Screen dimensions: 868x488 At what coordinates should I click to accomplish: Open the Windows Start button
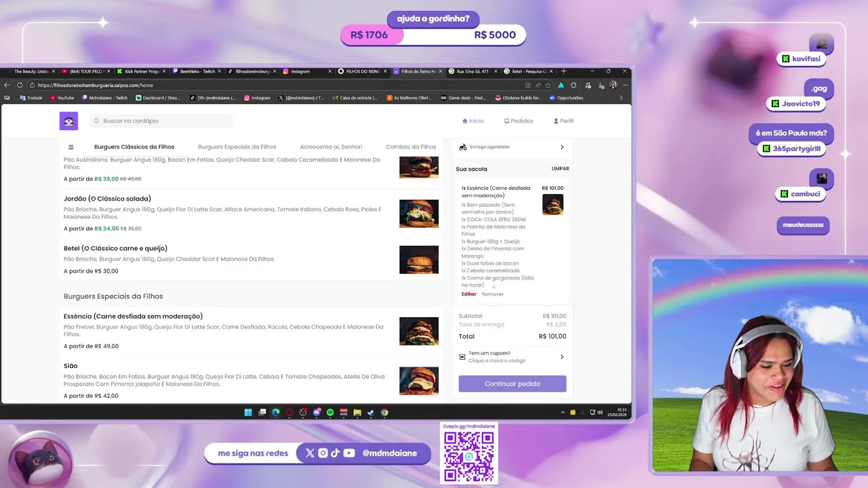tap(248, 412)
